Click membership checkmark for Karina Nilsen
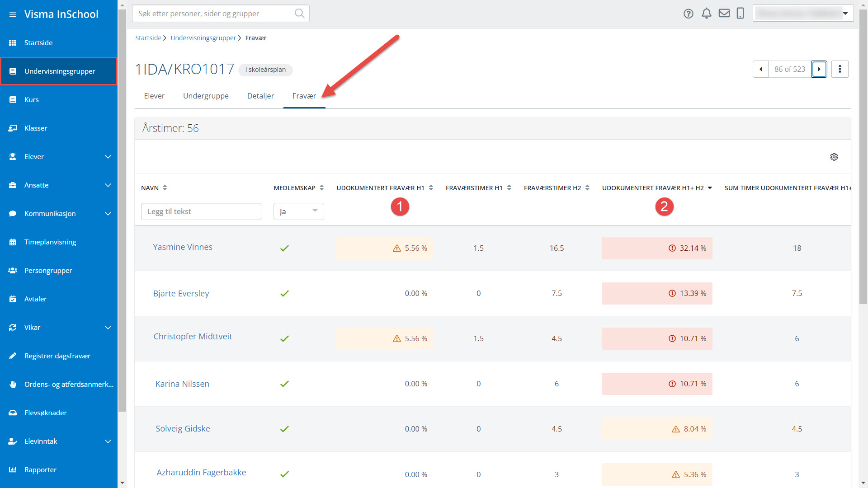This screenshot has width=868, height=488. coord(284,384)
